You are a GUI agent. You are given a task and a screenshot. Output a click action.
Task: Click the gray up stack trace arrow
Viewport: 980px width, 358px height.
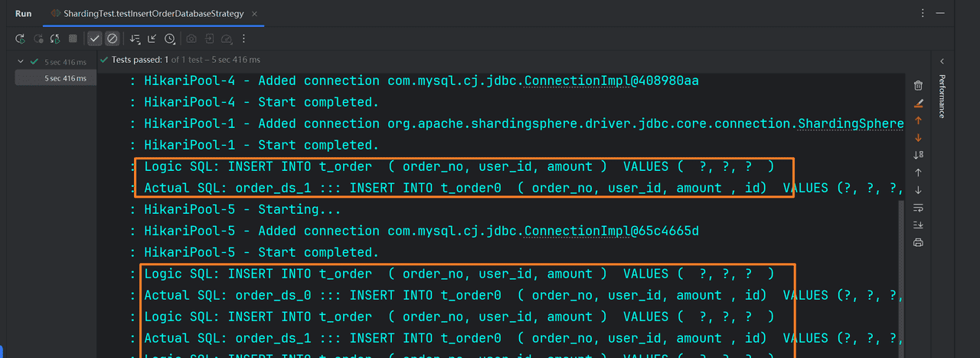[919, 172]
